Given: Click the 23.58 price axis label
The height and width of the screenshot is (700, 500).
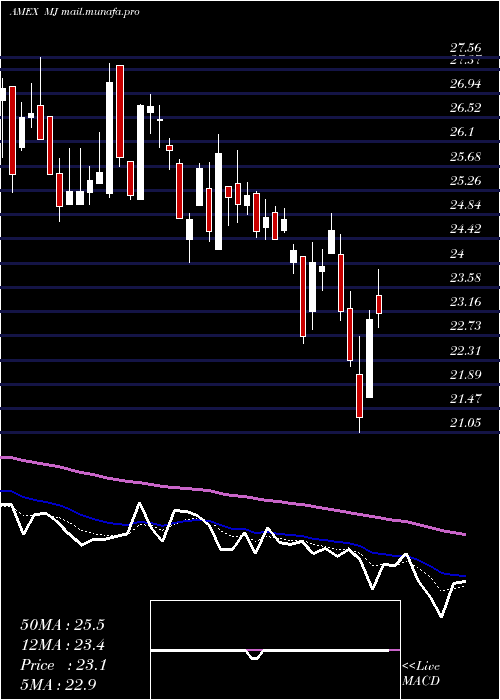Looking at the screenshot, I should pos(466,278).
